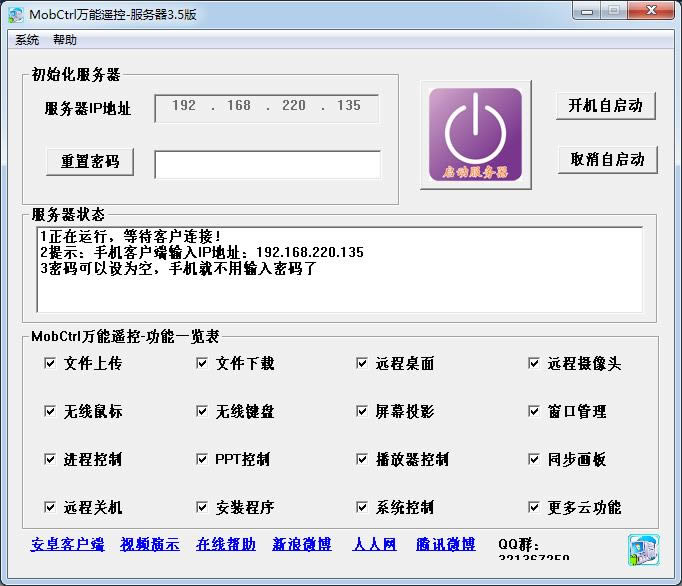Uncheck the 文件上传 checkbox
The width and height of the screenshot is (682, 586).
50,363
